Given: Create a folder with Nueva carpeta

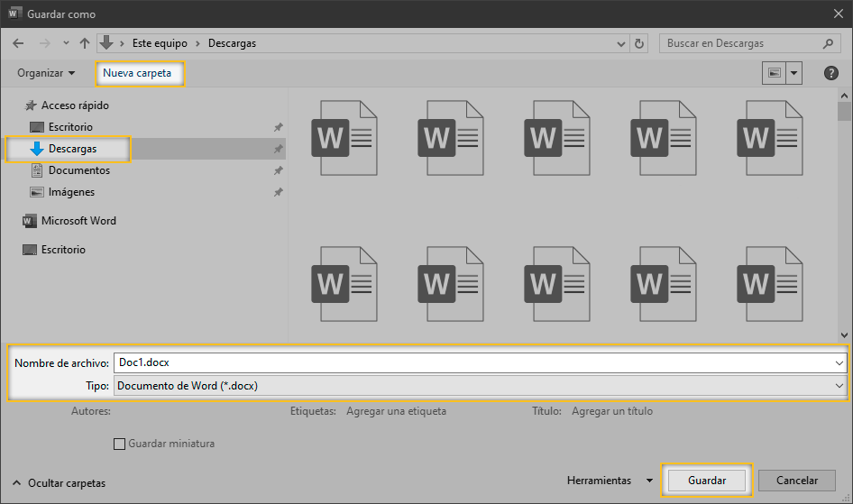Looking at the screenshot, I should 137,73.
